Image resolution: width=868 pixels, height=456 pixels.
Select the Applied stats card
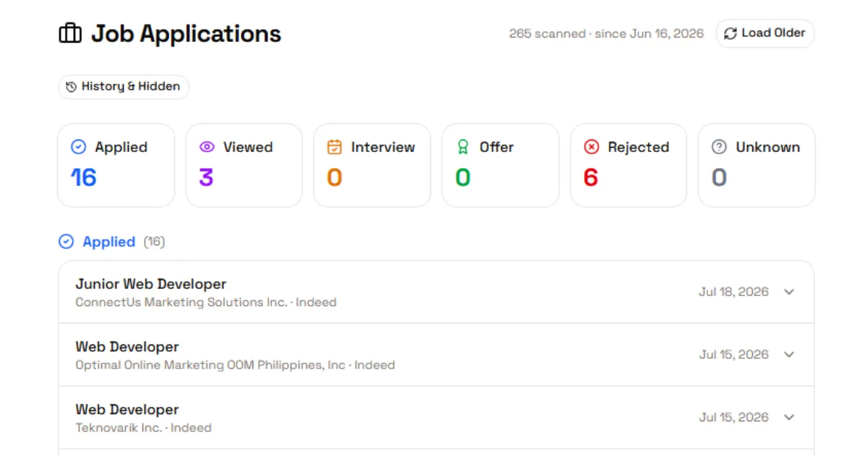(116, 165)
